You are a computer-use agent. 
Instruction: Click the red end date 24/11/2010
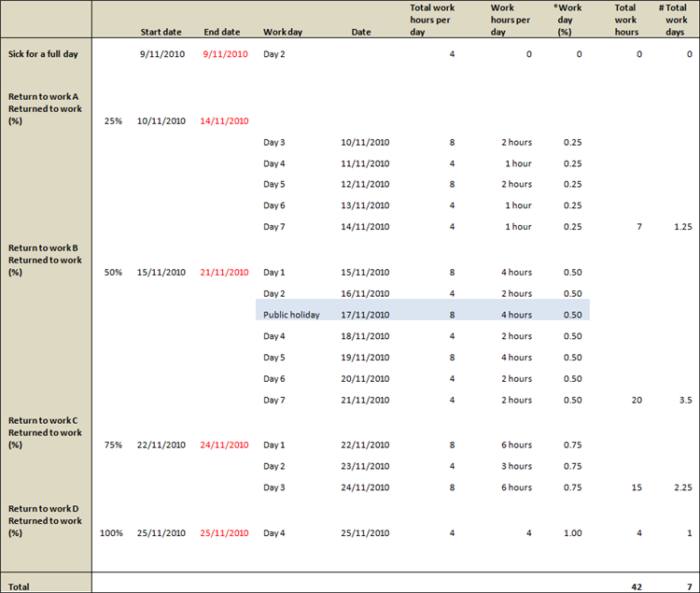[x=224, y=445]
